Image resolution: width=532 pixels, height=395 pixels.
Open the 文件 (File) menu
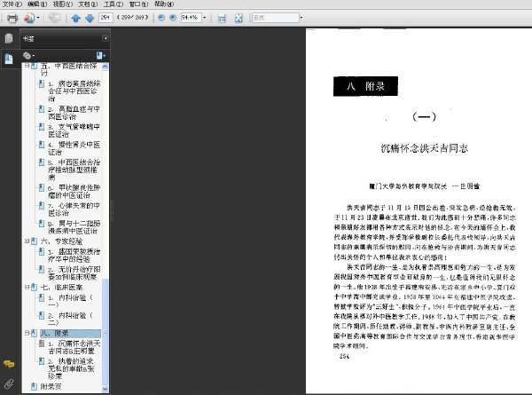click(x=12, y=4)
